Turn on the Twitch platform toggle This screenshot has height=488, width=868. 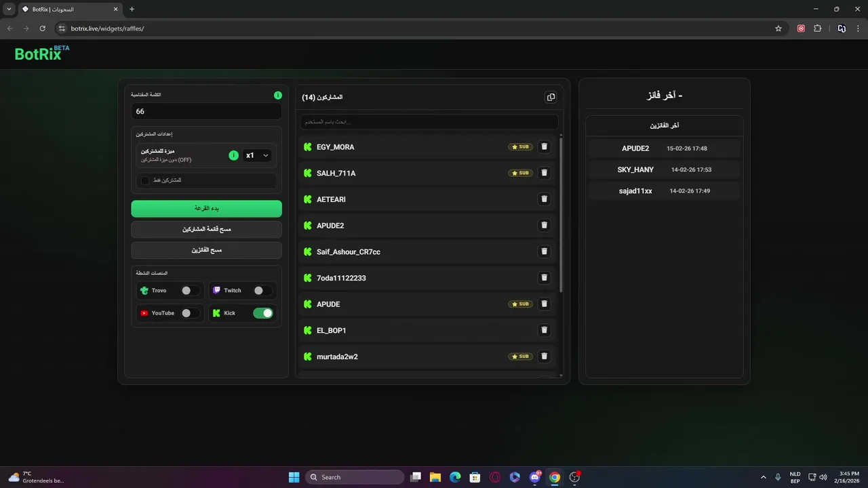point(262,291)
